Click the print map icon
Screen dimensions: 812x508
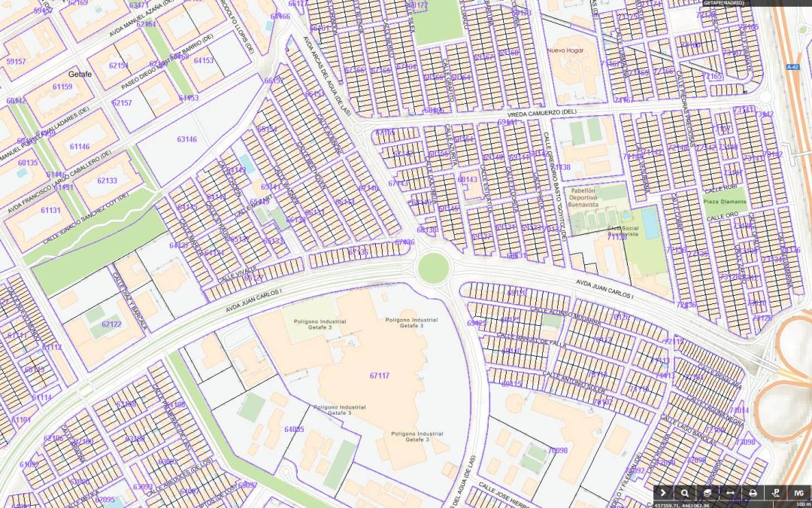click(x=752, y=492)
